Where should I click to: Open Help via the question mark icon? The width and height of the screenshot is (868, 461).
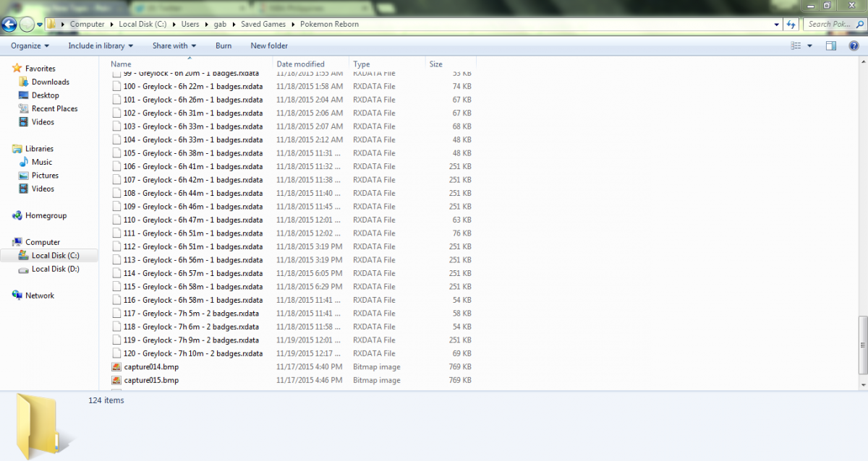click(x=854, y=46)
